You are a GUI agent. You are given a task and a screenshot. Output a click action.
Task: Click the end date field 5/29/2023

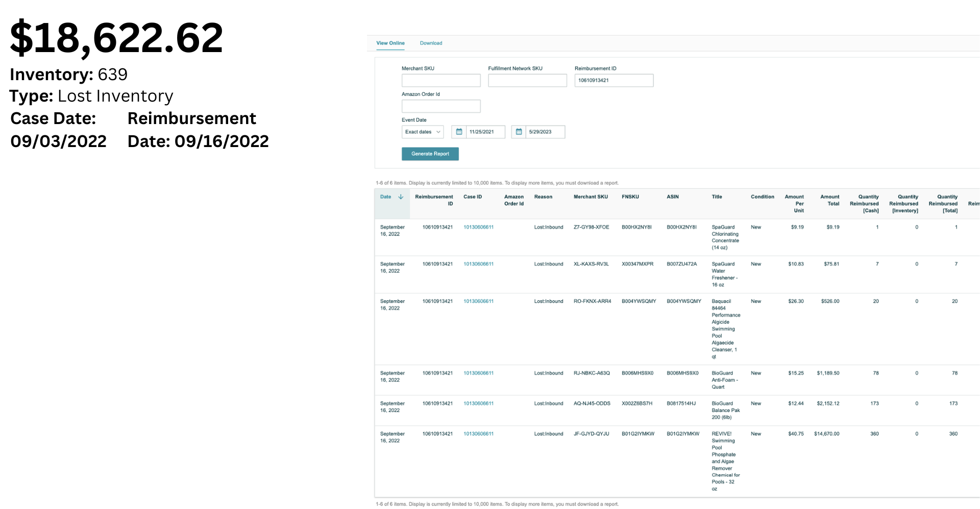545,132
